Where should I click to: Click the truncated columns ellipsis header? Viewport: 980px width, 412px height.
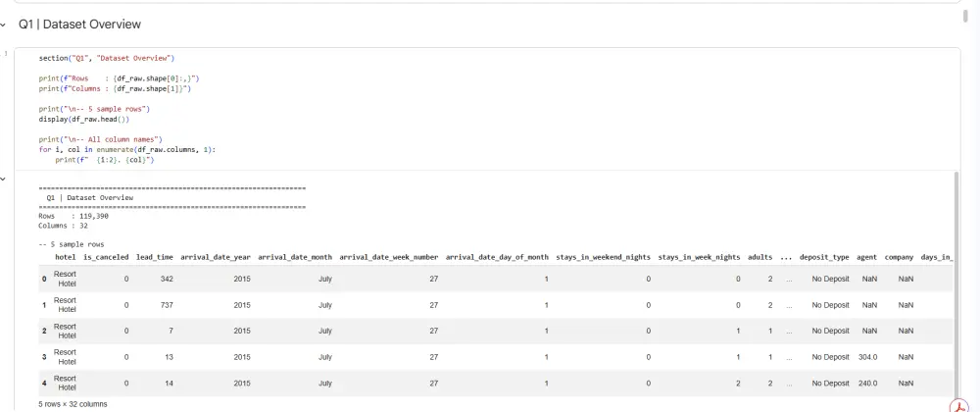pos(786,257)
